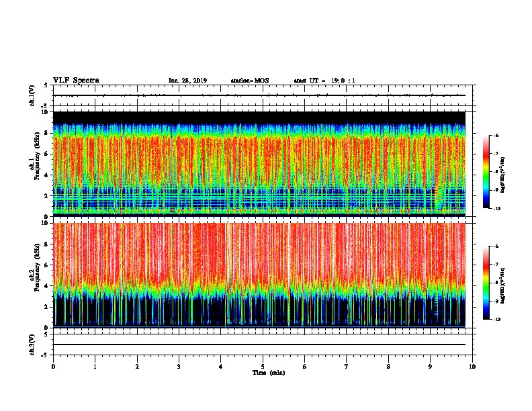This screenshot has height=411, width=532.
Task: Click time axis tick label '1'
Action: pos(95,367)
